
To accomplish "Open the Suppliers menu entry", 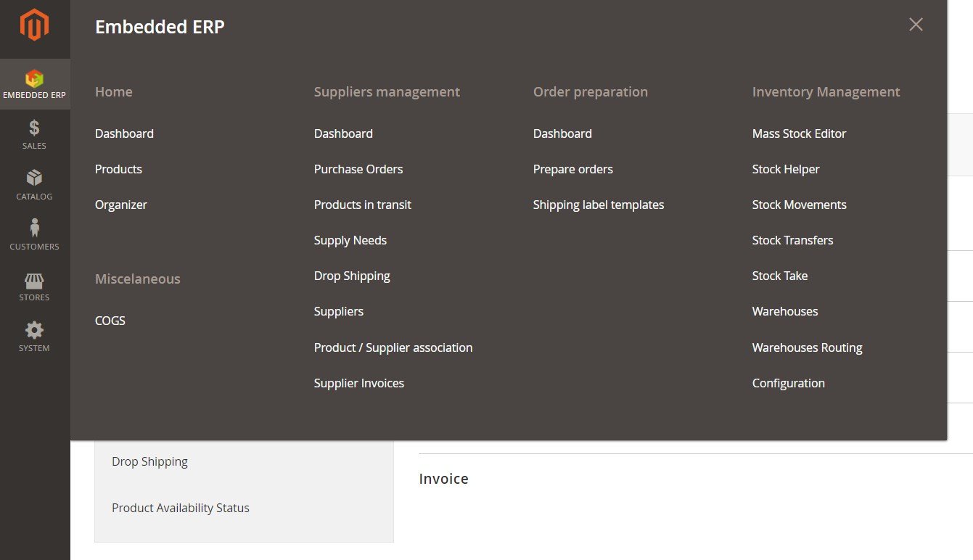I will [x=339, y=311].
